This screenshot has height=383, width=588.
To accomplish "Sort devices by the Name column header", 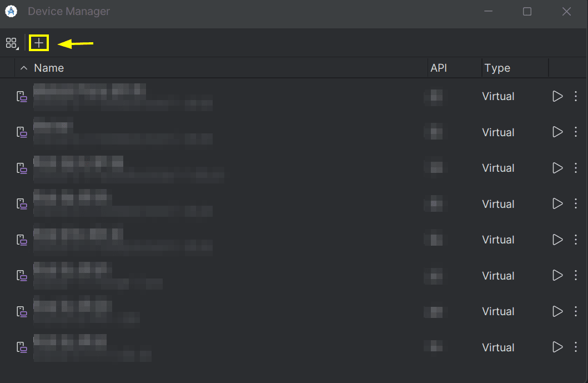I will pyautogui.click(x=49, y=68).
